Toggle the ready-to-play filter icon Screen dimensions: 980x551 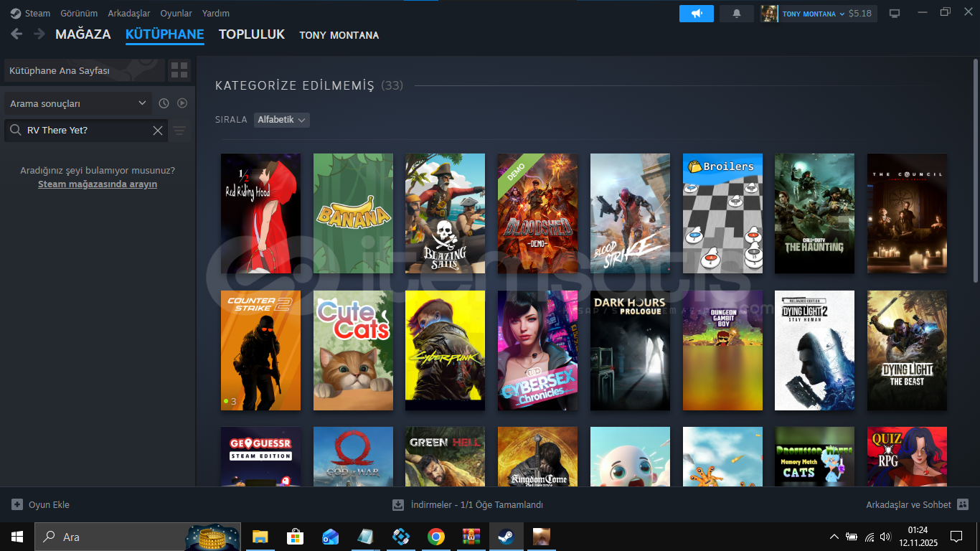pos(182,103)
